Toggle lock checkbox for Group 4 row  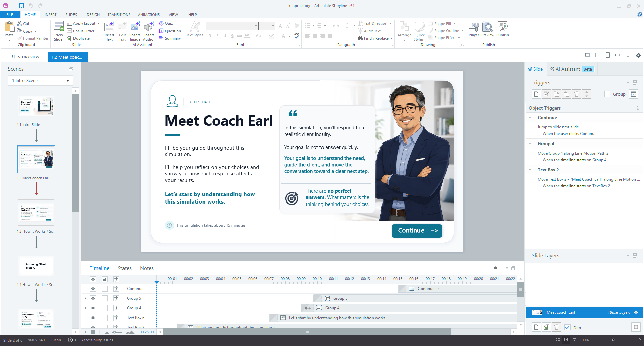pos(105,308)
